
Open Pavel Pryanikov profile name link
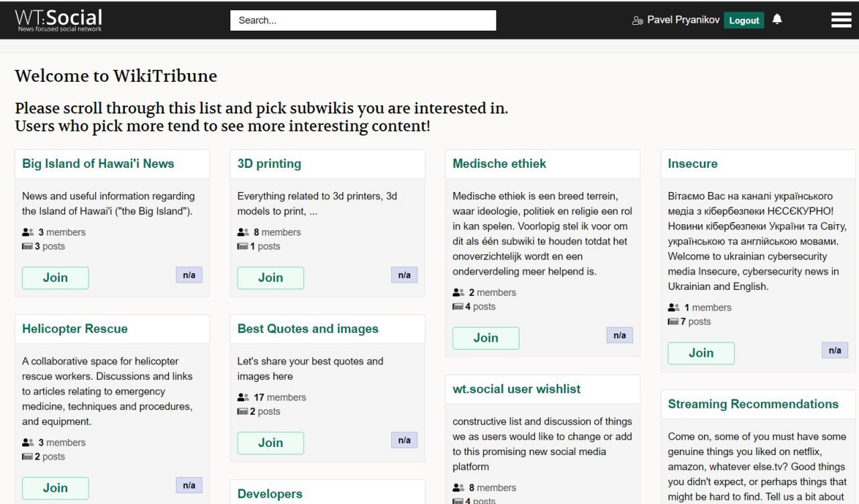pos(683,20)
